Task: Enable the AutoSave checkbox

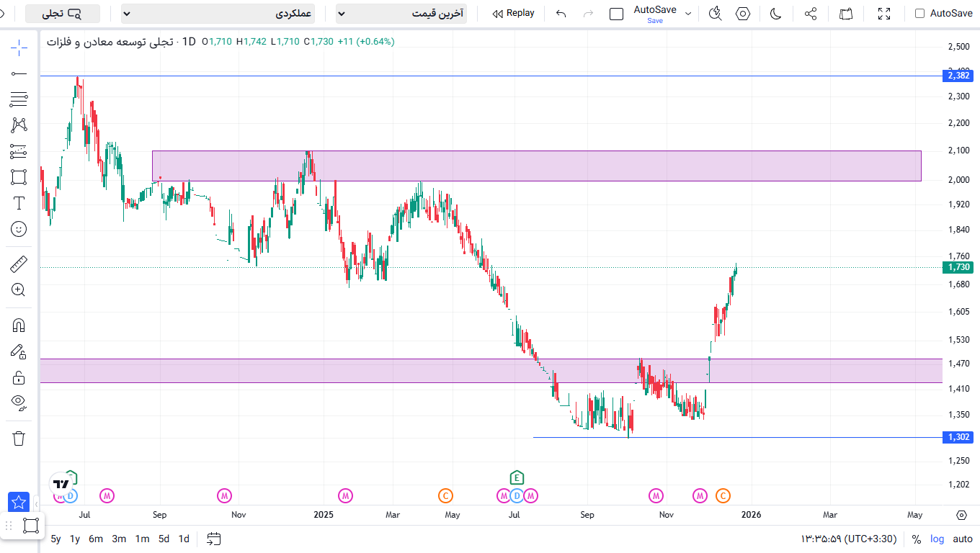Action: pyautogui.click(x=919, y=14)
